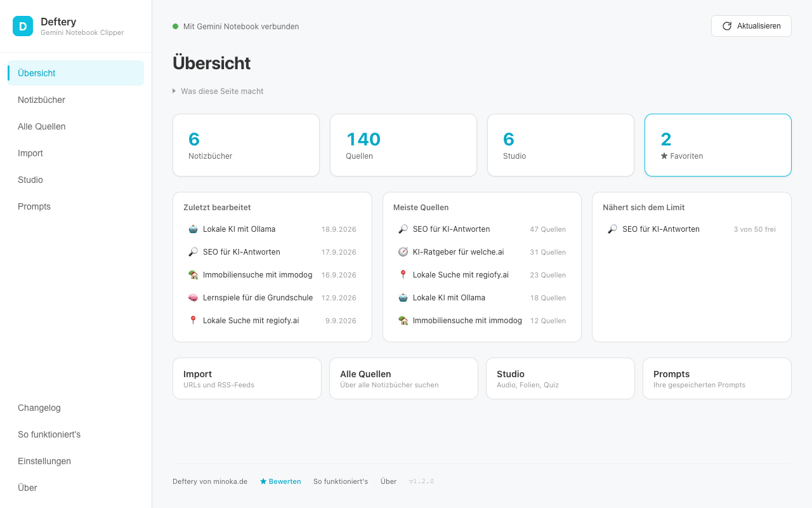This screenshot has width=812, height=508.
Task: Click the star icon in the Bewerten footer link
Action: coord(263,481)
